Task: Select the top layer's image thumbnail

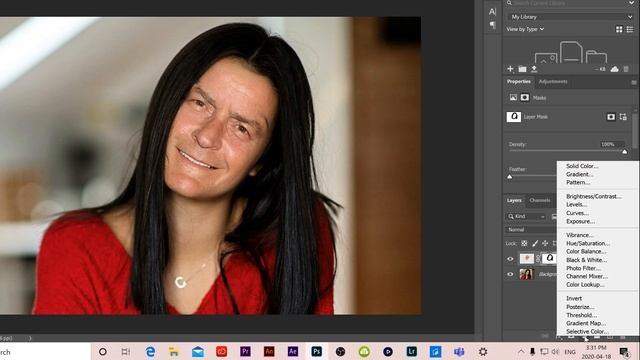Action: (527, 258)
